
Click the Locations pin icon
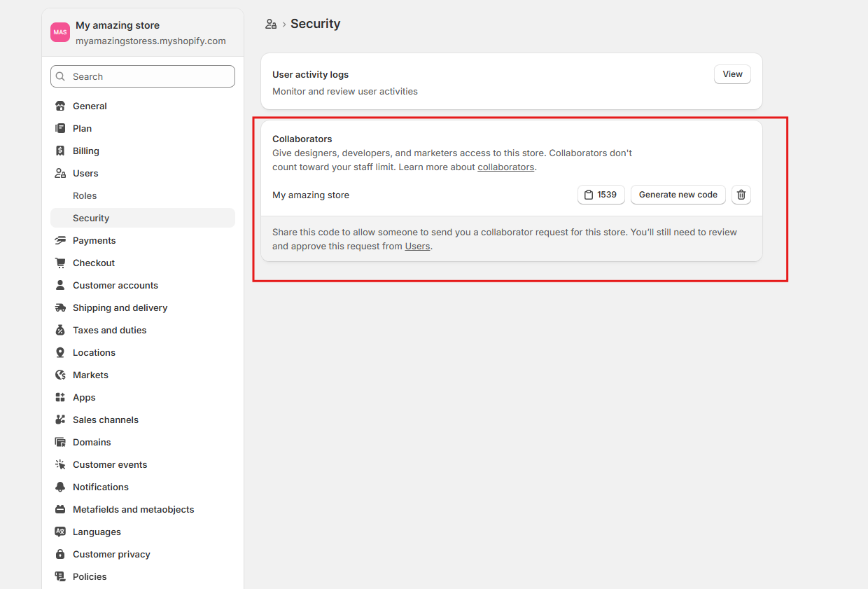(60, 352)
